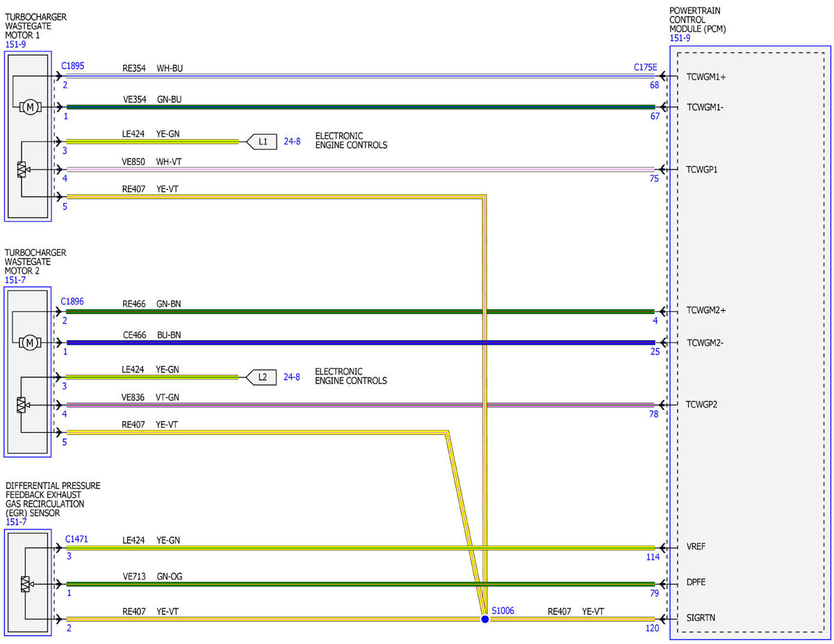Open the 24-8 reference beside L2
Viewport: 834px width, 644px height.
292,377
